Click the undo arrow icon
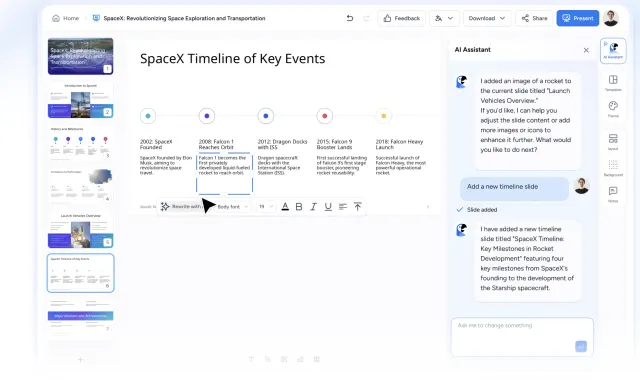640x384 pixels. click(349, 18)
